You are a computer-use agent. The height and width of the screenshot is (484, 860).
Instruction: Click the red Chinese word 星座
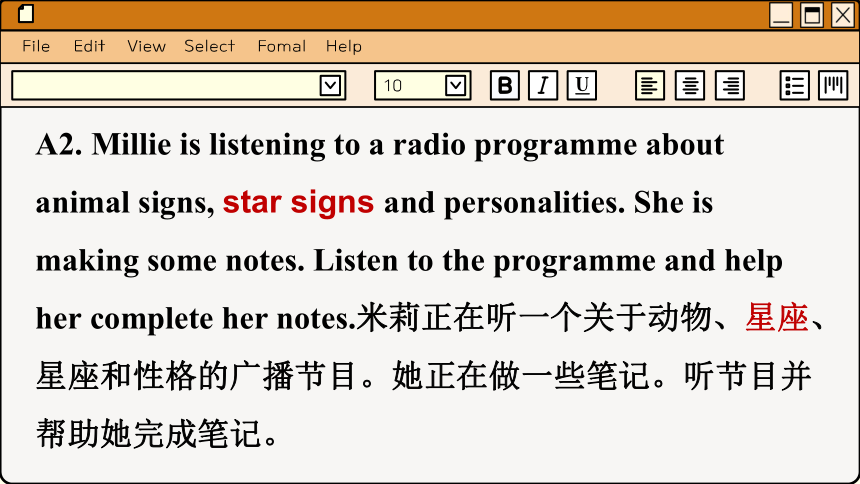point(777,318)
